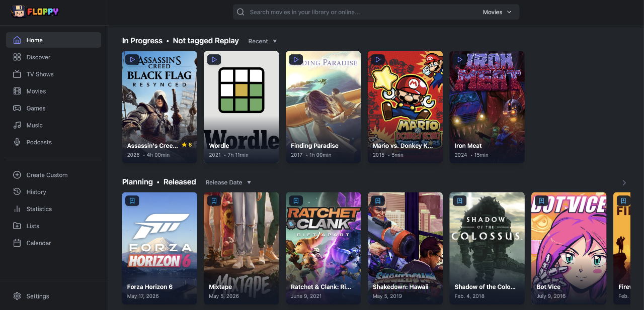644x310 pixels.
Task: Click play badge on Assassin's Creed card
Action: pos(132,60)
